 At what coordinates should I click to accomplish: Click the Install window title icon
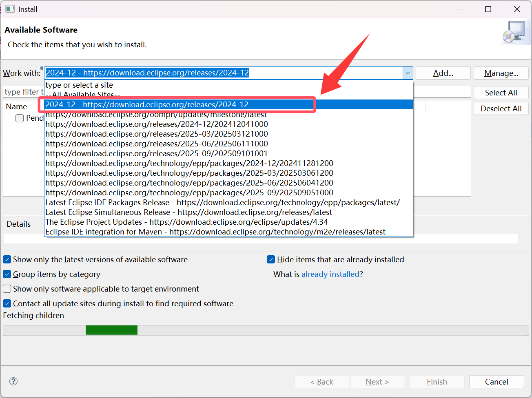coord(10,9)
